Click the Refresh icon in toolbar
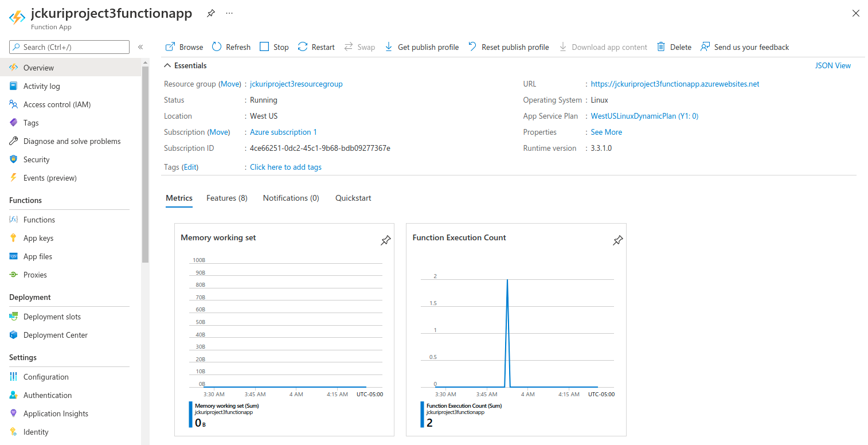This screenshot has height=445, width=868. [x=217, y=47]
